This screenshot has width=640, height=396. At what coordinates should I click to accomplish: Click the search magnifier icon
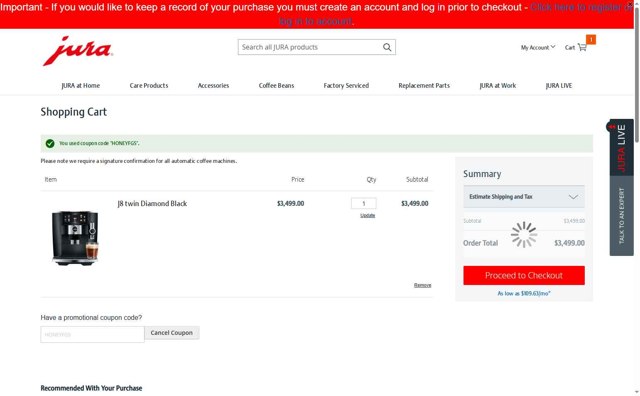387,47
